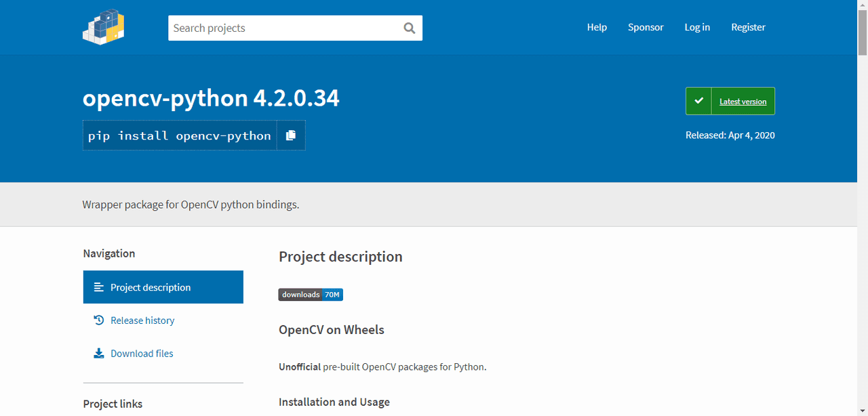This screenshot has height=416, width=868.
Task: Click the Project description list icon
Action: click(x=99, y=287)
